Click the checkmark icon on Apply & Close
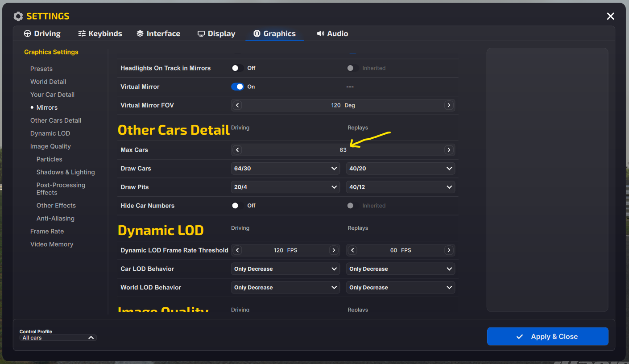This screenshot has width=629, height=364. pos(519,336)
